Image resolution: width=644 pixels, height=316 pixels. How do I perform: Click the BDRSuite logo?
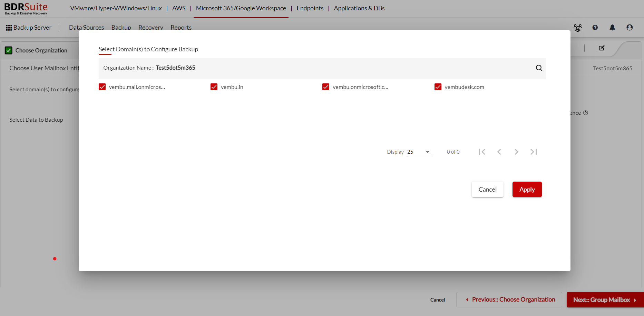tap(26, 9)
